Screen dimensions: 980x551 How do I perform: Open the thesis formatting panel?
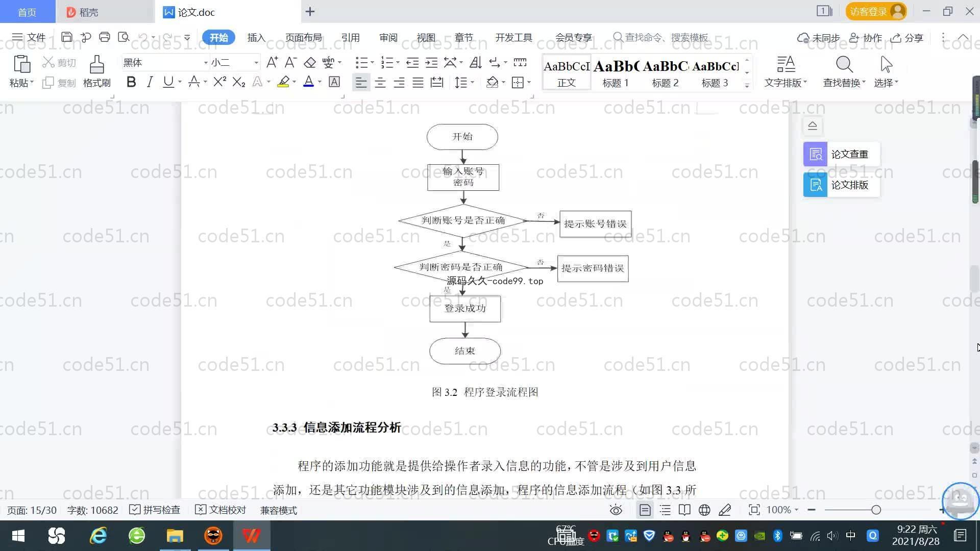(x=841, y=185)
